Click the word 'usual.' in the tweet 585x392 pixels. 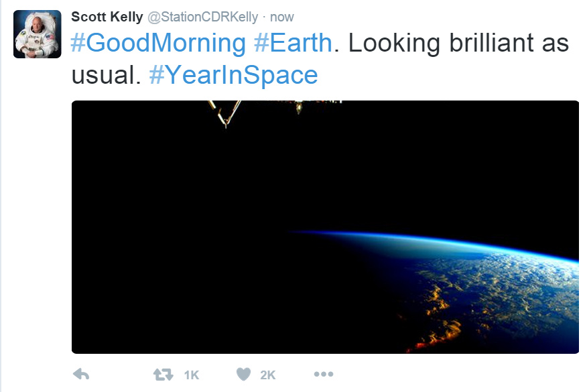pos(107,75)
